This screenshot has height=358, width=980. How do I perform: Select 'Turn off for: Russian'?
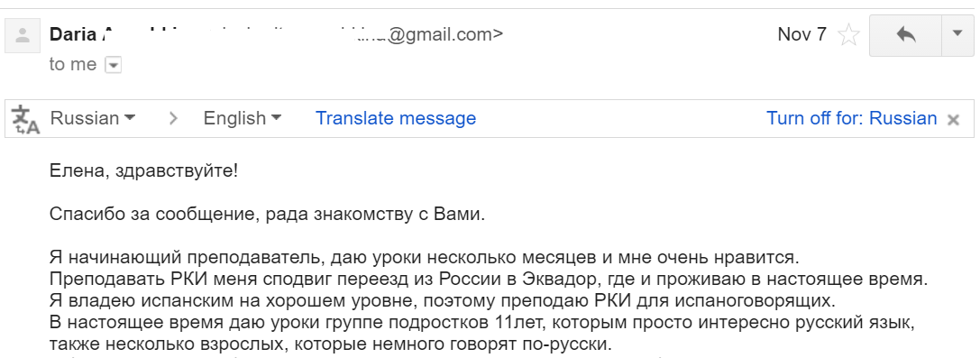(x=852, y=118)
